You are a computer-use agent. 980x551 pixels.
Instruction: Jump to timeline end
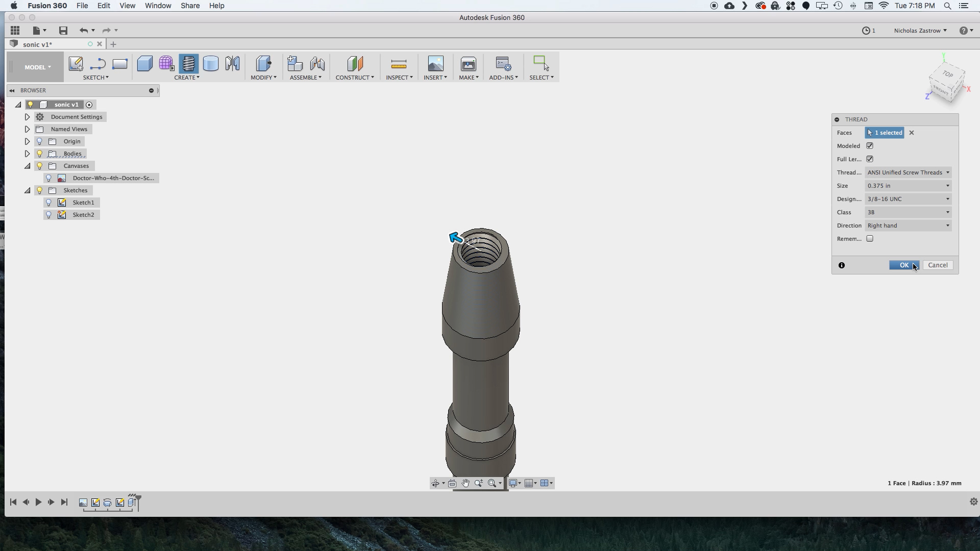pos(64,502)
